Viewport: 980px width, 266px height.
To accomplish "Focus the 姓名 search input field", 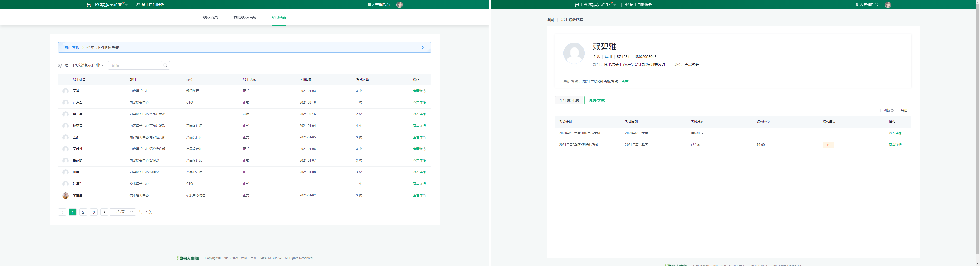I will 134,65.
